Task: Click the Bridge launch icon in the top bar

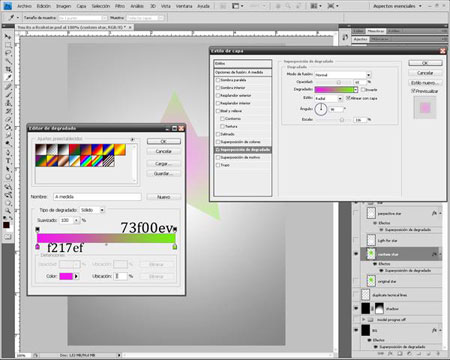Action: 223,6
